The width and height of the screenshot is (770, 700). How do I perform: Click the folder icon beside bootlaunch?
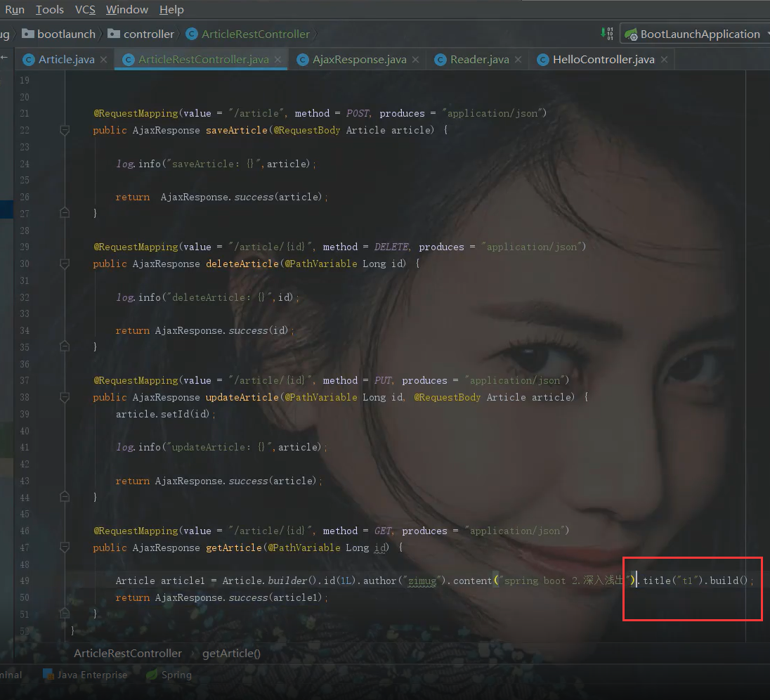(28, 34)
